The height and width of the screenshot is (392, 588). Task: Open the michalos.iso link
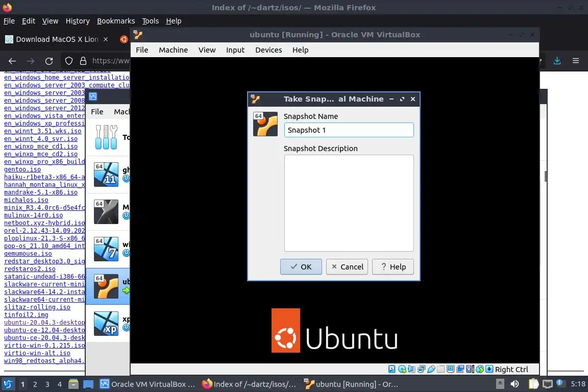[26, 200]
